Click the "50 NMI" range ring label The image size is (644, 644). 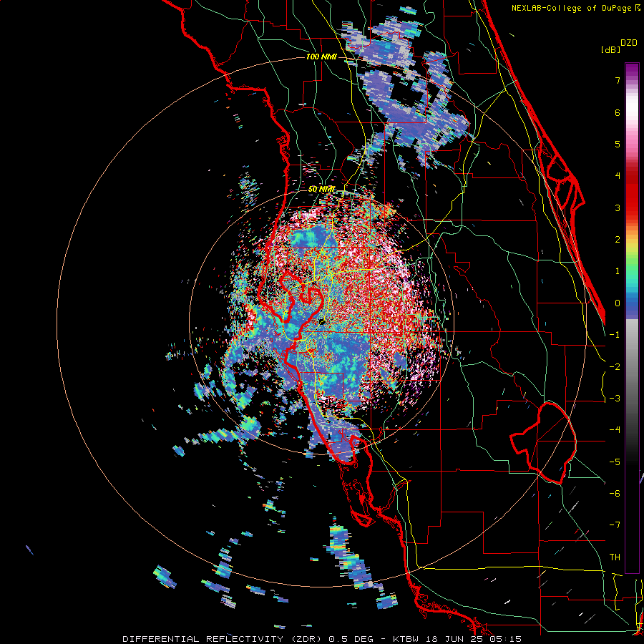pyautogui.click(x=321, y=189)
